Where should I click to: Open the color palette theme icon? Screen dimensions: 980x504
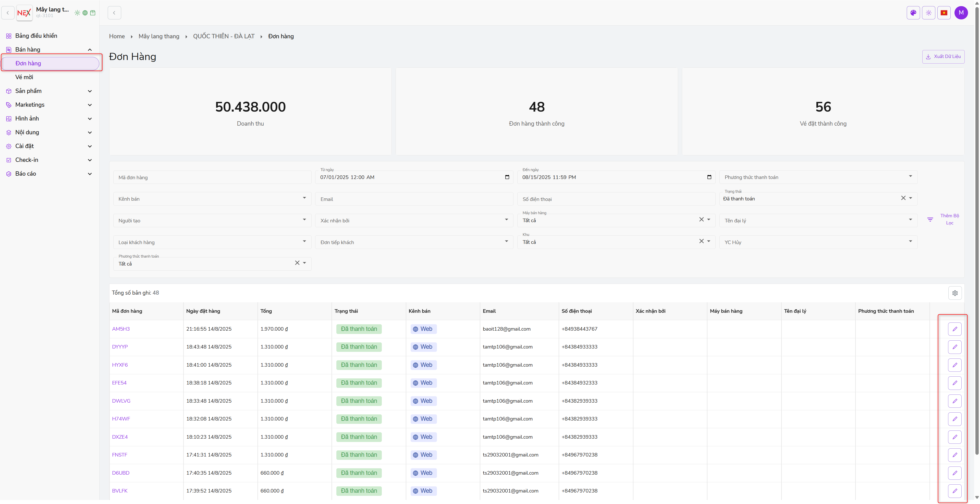pos(913,13)
